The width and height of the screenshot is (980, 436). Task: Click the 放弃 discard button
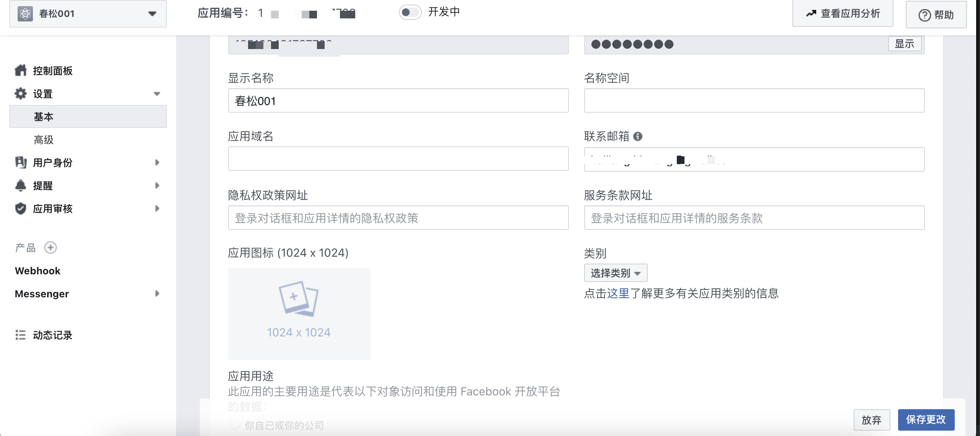click(872, 420)
